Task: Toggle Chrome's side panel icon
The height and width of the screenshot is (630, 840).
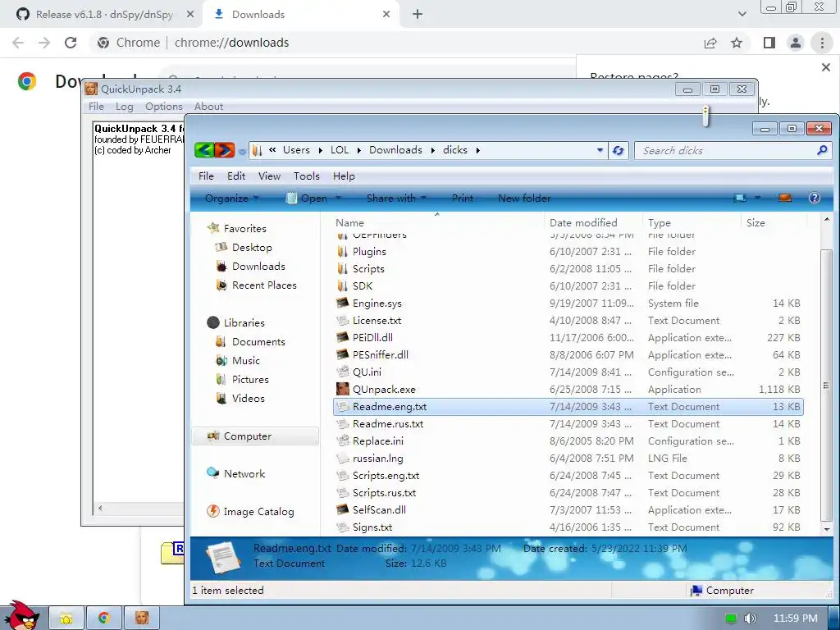Action: [769, 43]
